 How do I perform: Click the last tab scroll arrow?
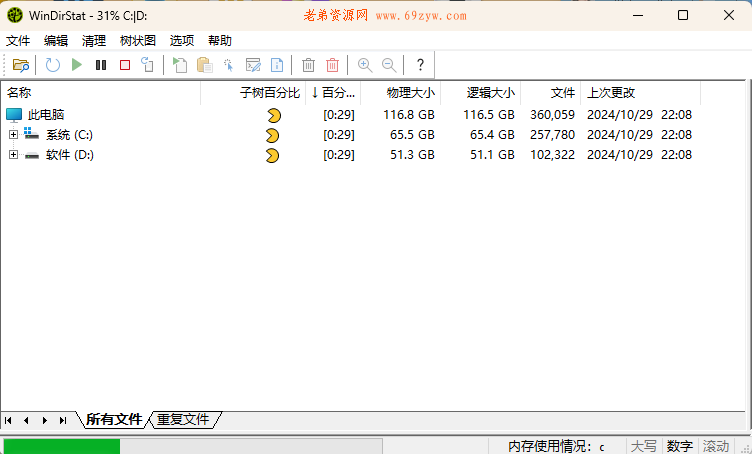coord(63,420)
